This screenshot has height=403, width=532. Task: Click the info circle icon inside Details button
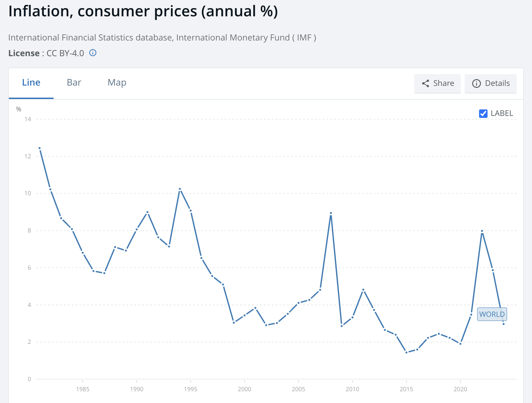(476, 84)
